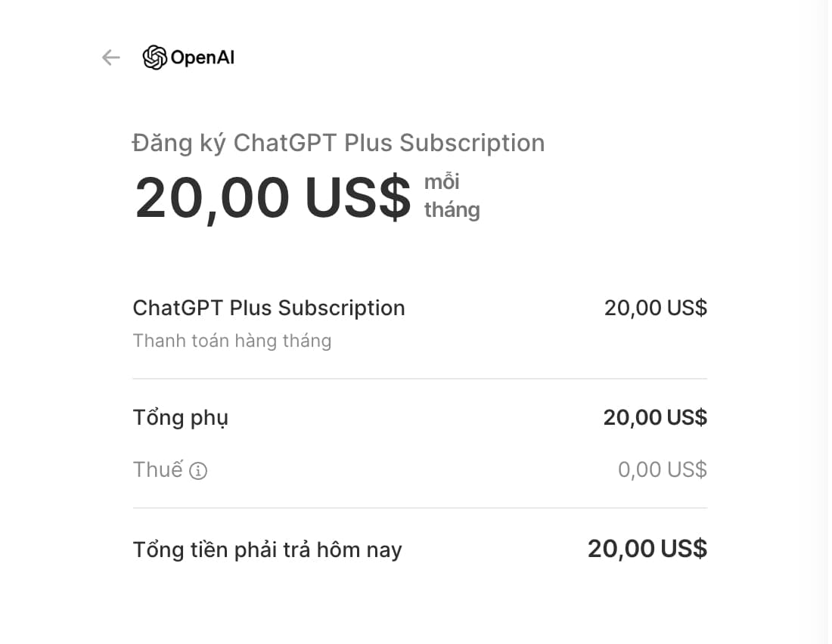Select the 'Tổng tiền phải trả hôm nay' row
832x644 pixels.
point(268,549)
